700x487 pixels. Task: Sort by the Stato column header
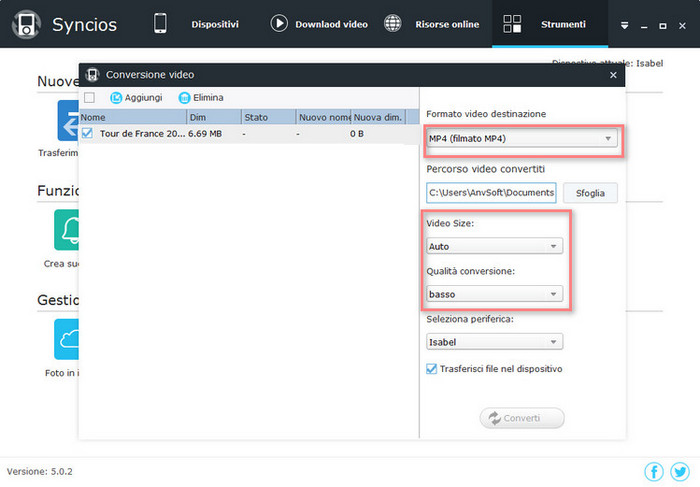268,117
